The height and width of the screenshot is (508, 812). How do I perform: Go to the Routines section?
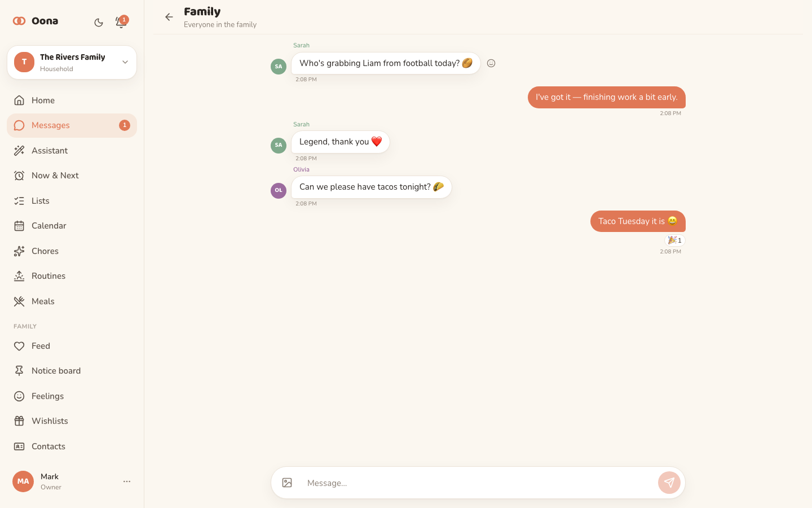pos(72,276)
